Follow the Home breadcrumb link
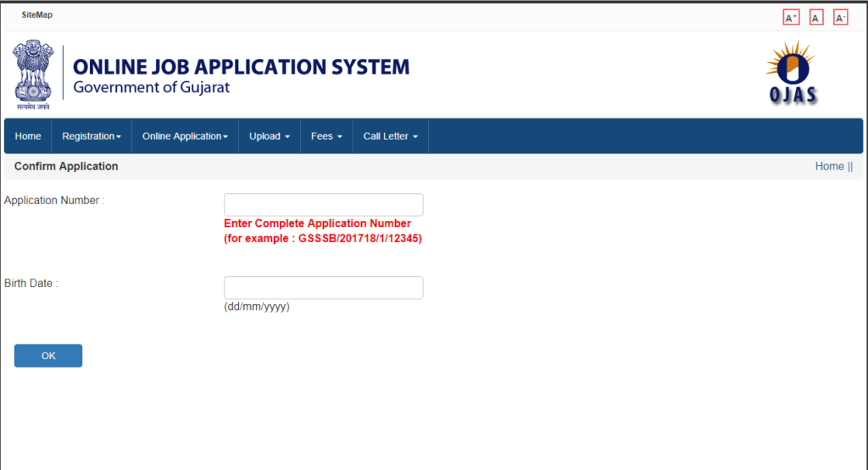The height and width of the screenshot is (470, 868). [x=829, y=167]
